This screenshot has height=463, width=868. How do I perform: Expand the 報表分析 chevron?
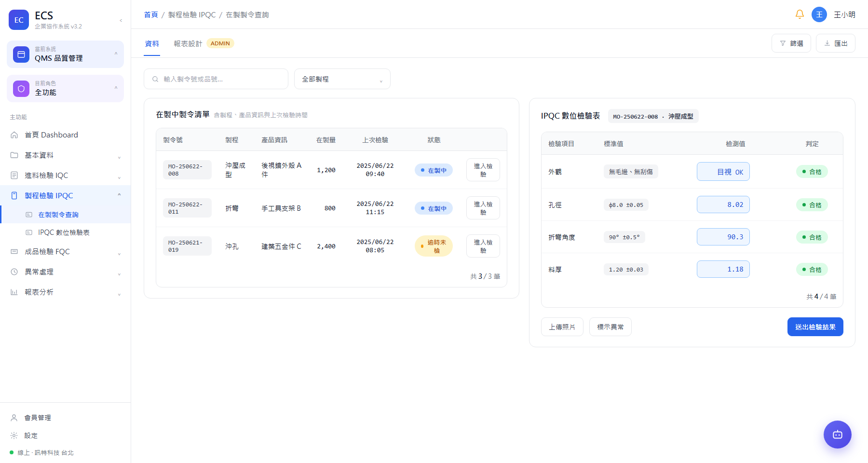[x=119, y=294]
